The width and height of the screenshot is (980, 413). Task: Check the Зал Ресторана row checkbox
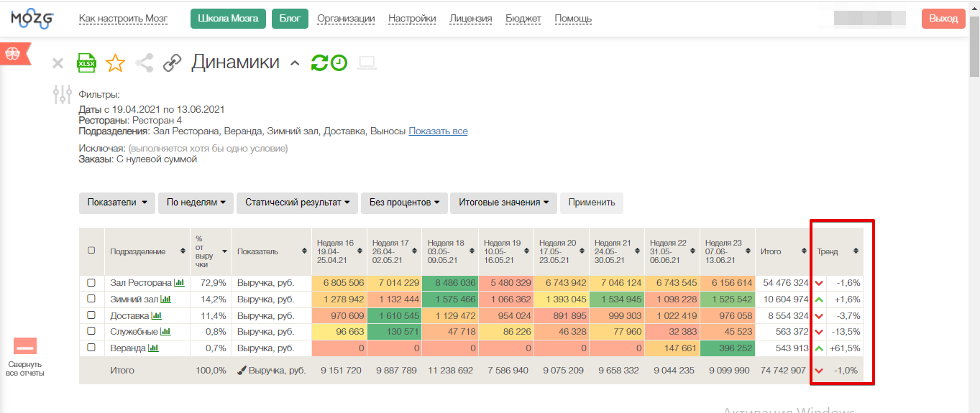(x=91, y=283)
